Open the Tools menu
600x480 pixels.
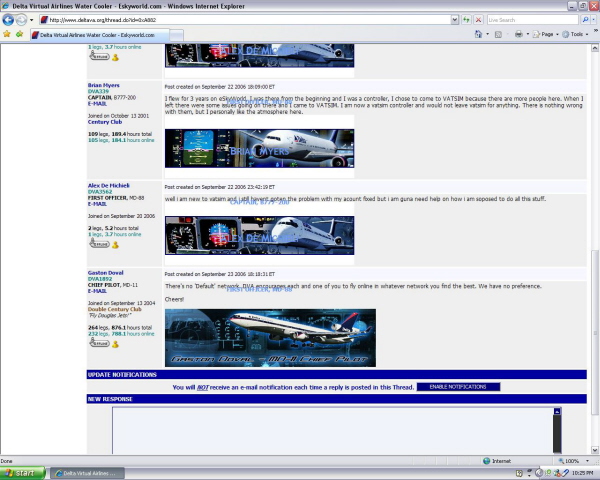pos(575,34)
